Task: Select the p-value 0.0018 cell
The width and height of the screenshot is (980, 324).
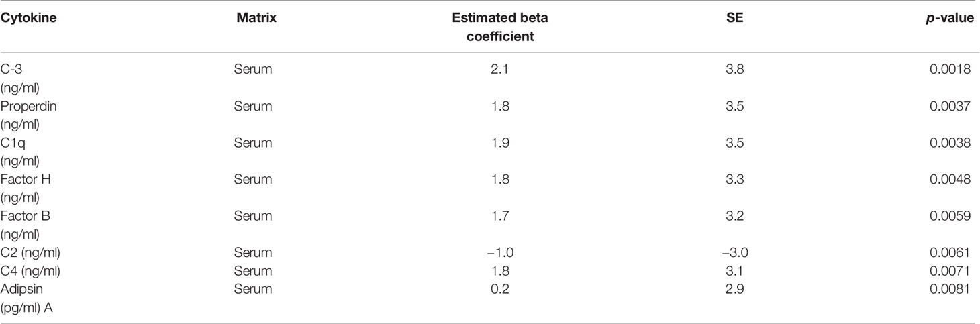Action: pyautogui.click(x=955, y=70)
